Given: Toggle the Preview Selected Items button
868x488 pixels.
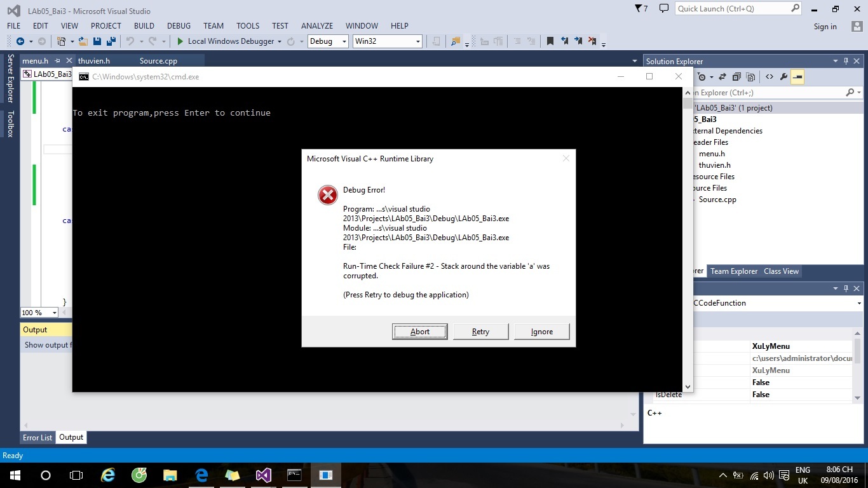Looking at the screenshot, I should click(x=798, y=77).
